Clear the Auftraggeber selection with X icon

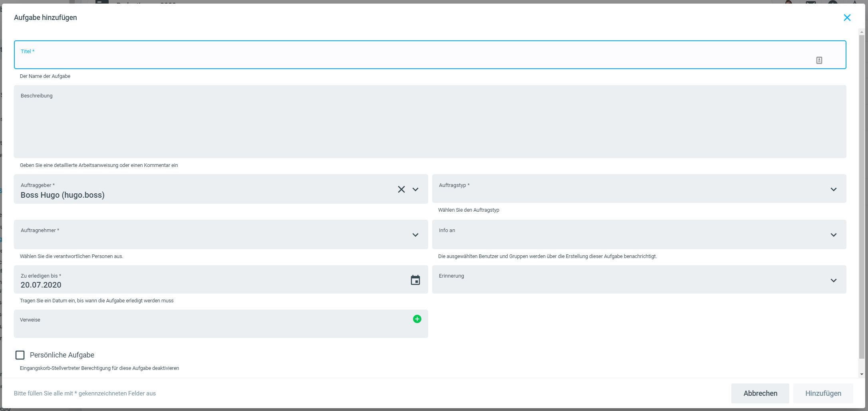pos(401,189)
